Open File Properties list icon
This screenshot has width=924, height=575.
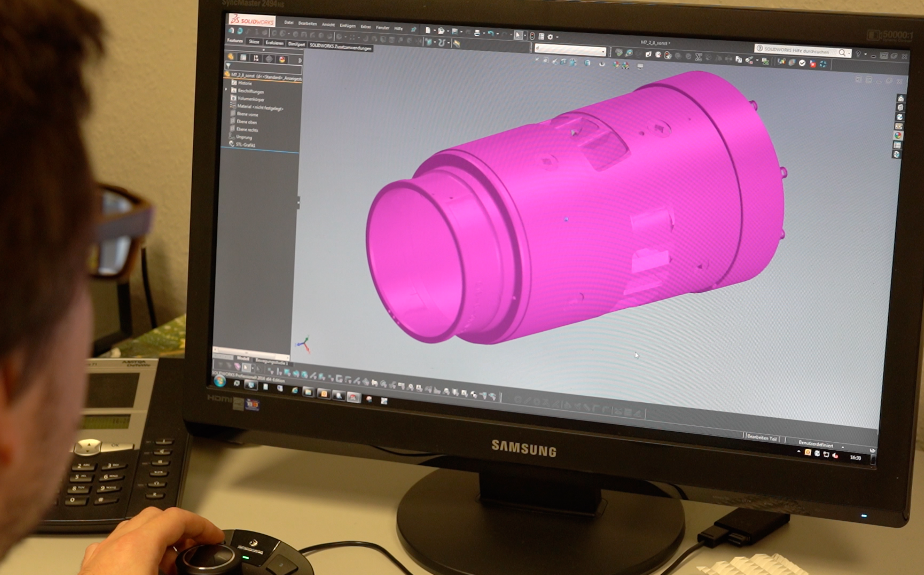[541, 36]
